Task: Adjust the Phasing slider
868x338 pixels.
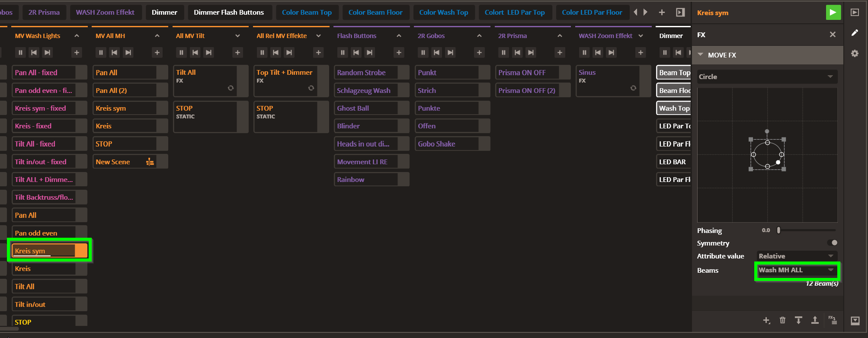Action: coord(778,230)
